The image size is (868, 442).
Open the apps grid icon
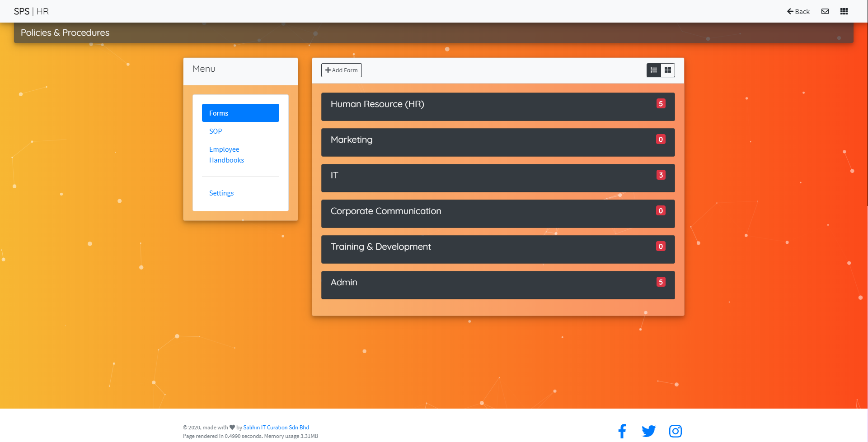tap(844, 11)
